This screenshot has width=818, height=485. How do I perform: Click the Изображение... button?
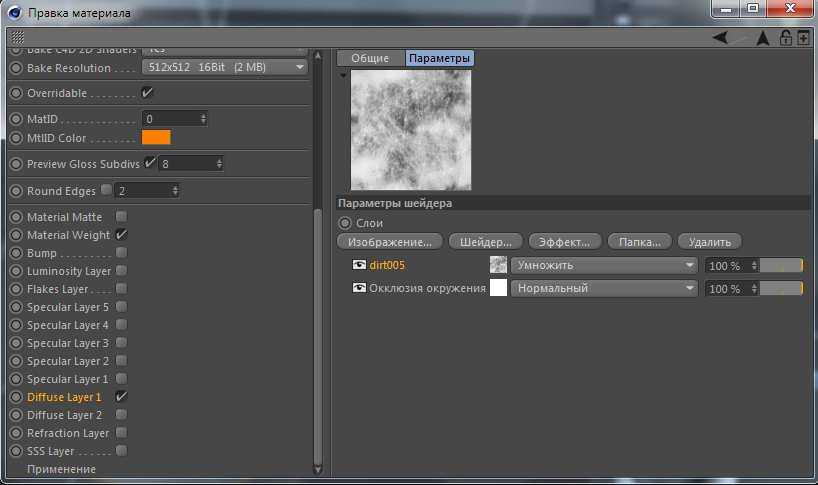pyautogui.click(x=390, y=241)
